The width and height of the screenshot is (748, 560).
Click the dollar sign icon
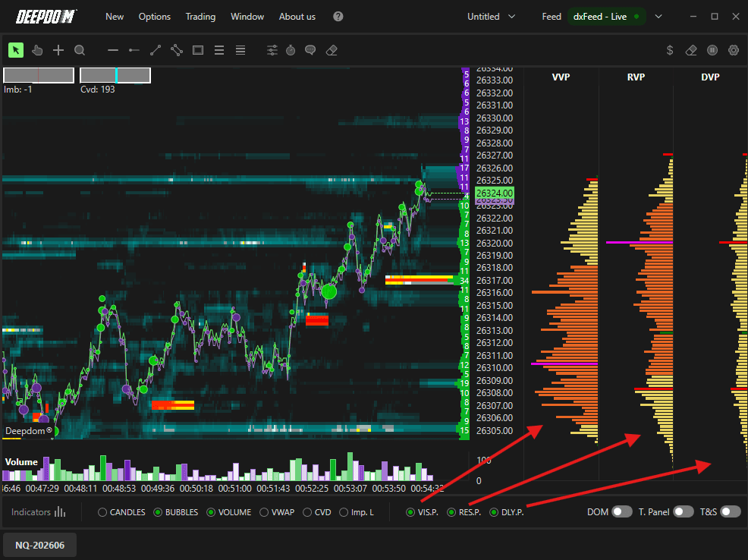(x=670, y=50)
